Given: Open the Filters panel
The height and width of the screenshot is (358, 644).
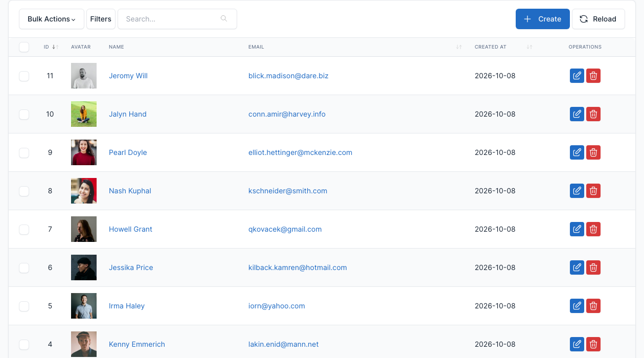Looking at the screenshot, I should 101,19.
